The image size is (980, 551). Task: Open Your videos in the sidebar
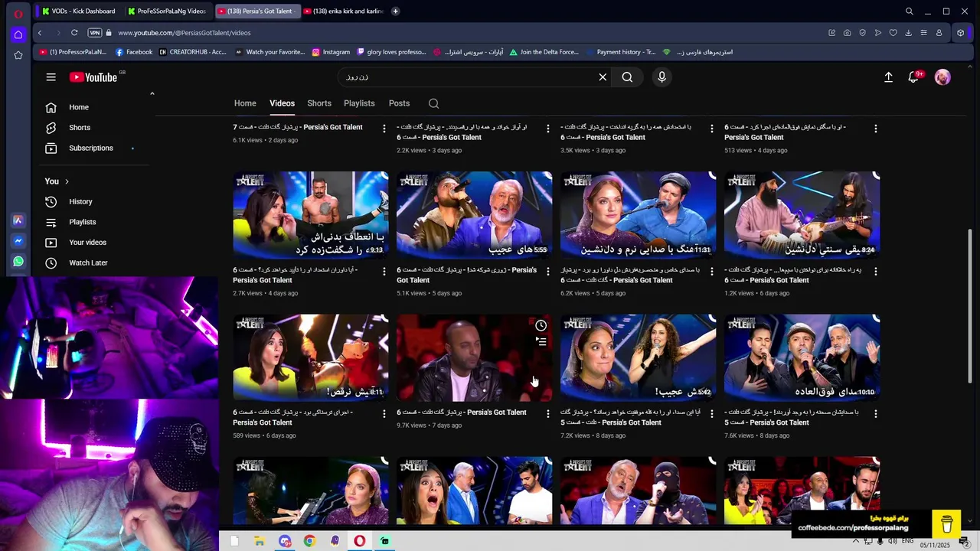(96, 243)
